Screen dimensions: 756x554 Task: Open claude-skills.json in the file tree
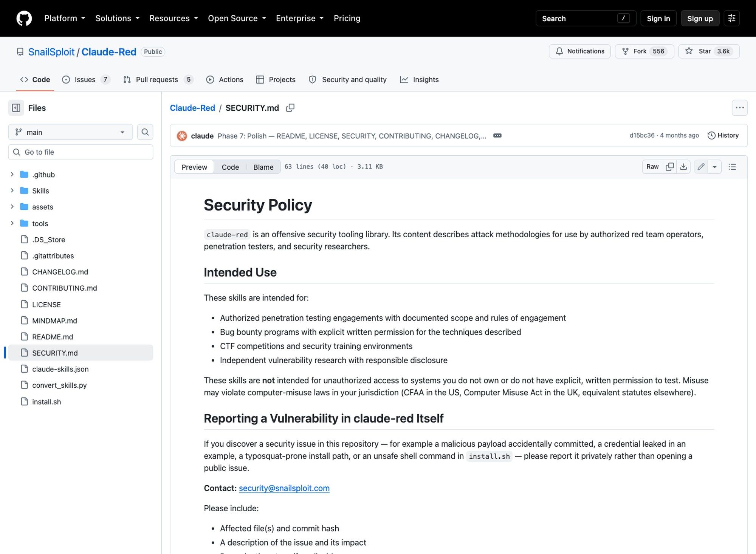coord(60,369)
